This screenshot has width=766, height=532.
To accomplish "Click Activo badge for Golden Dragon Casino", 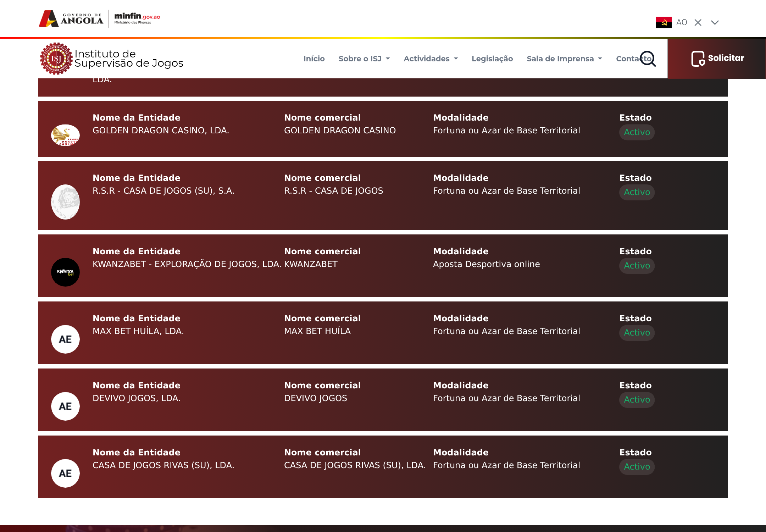I will point(637,132).
